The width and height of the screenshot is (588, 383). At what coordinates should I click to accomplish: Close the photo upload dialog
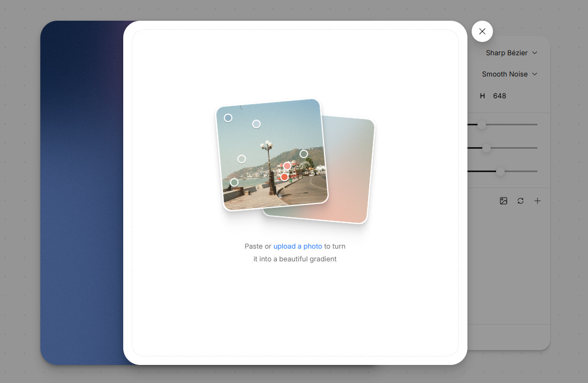click(482, 31)
